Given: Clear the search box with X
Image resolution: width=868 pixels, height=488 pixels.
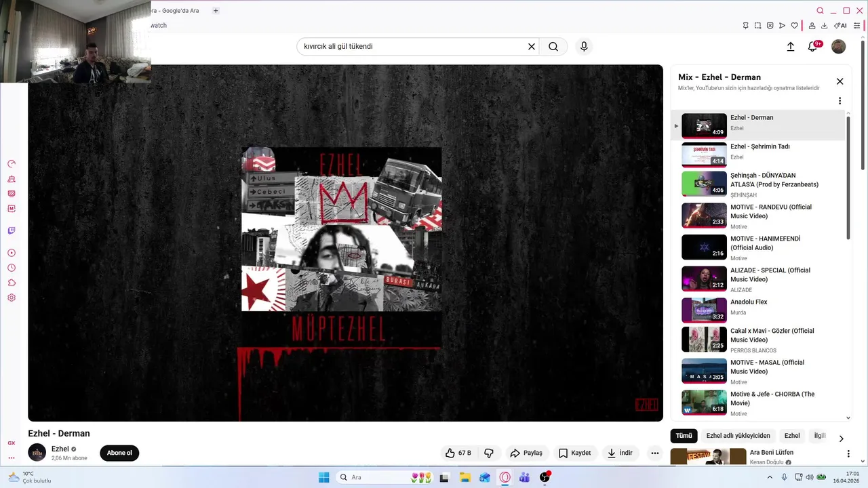Looking at the screenshot, I should tap(532, 47).
